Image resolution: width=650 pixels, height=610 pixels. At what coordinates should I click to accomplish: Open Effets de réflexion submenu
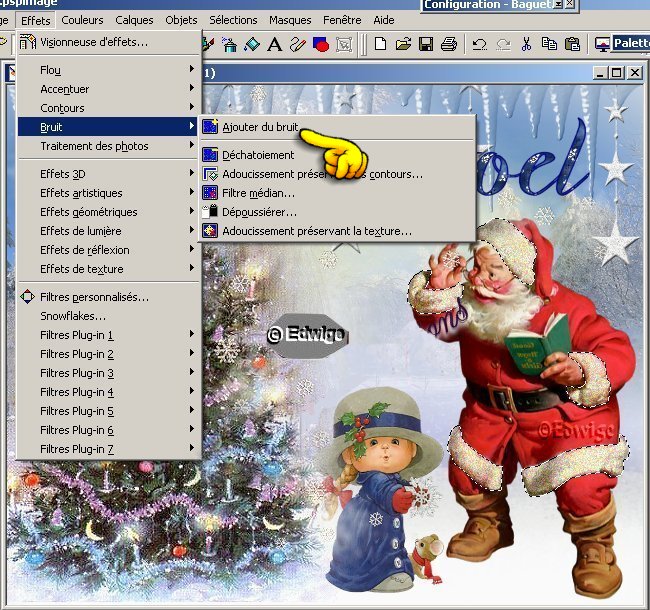click(x=108, y=250)
